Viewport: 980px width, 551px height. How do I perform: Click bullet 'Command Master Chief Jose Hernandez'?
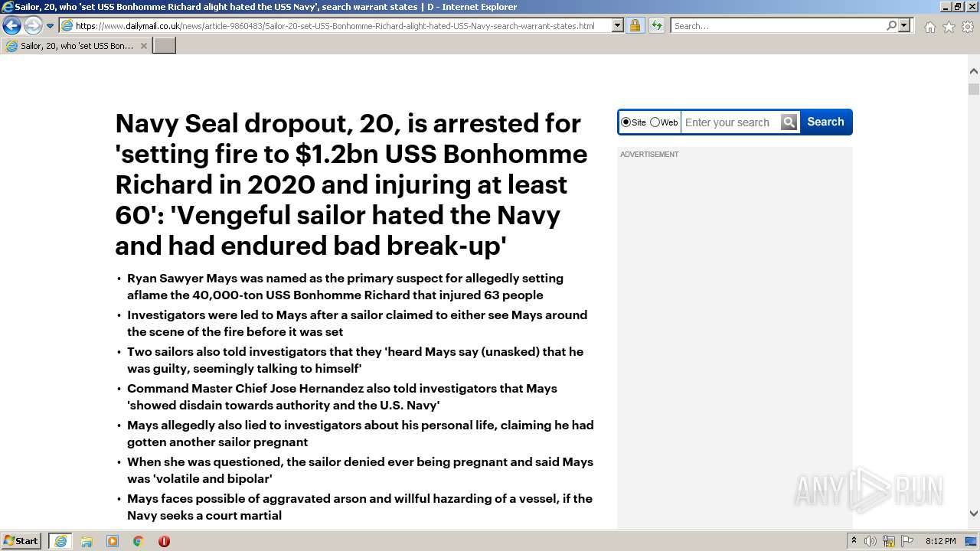[342, 396]
